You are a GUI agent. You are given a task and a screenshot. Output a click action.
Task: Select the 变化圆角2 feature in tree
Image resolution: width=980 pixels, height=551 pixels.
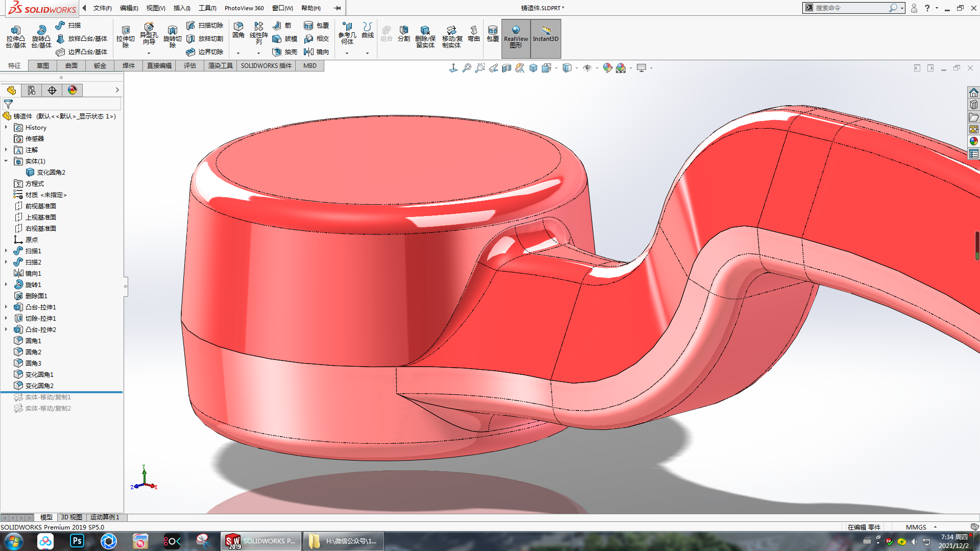[x=39, y=386]
